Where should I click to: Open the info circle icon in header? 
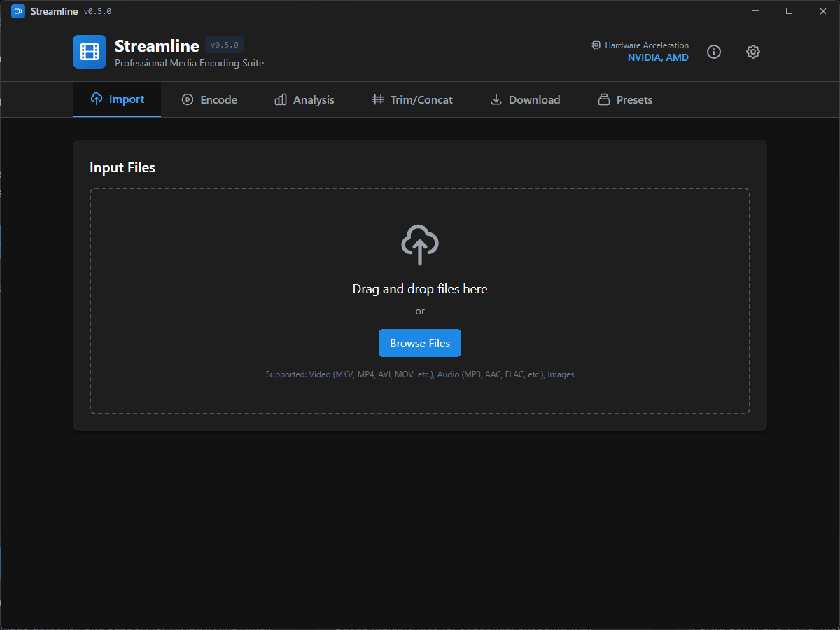point(713,52)
